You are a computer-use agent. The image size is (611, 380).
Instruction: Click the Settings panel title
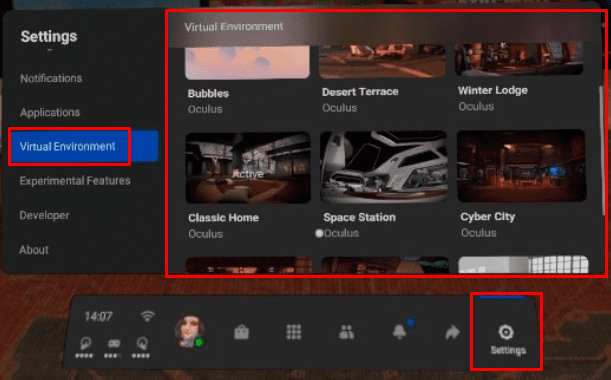tap(49, 37)
